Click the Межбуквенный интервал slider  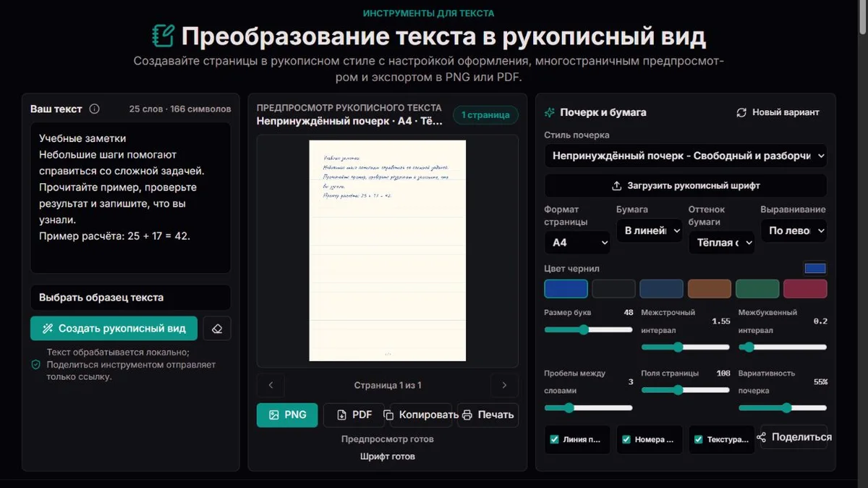(x=782, y=348)
